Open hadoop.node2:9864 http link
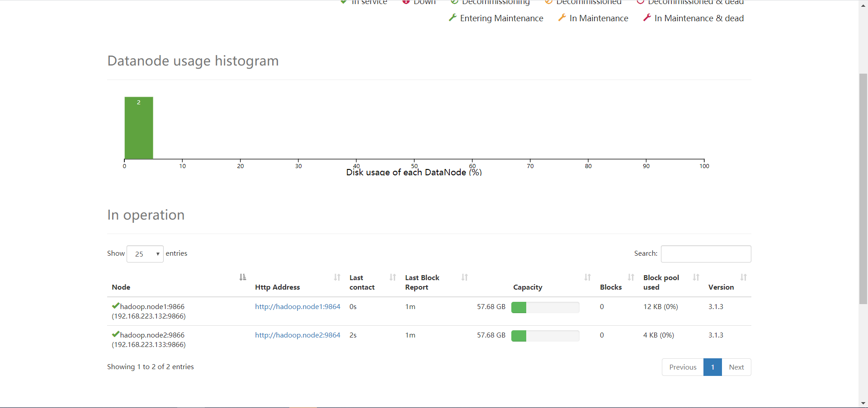868x408 pixels. pos(297,335)
